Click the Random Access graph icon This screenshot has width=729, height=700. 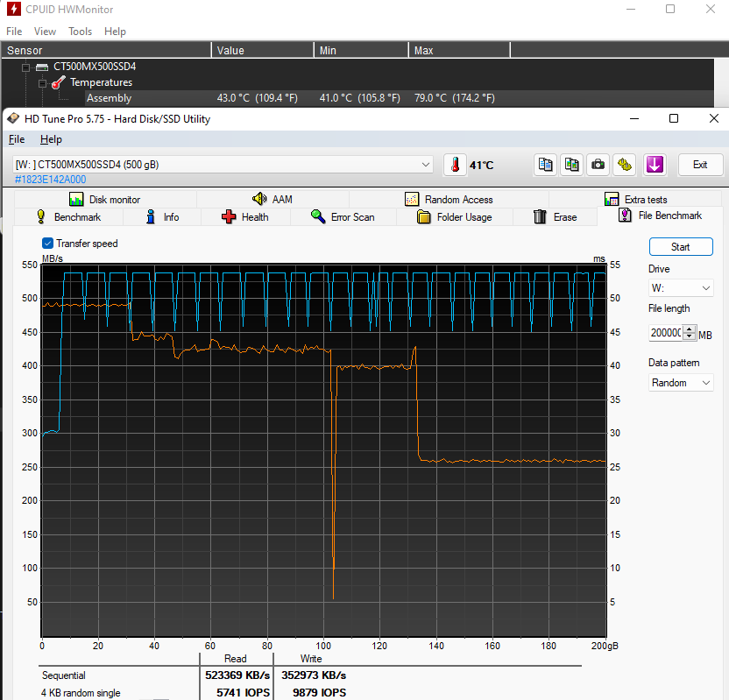click(412, 200)
